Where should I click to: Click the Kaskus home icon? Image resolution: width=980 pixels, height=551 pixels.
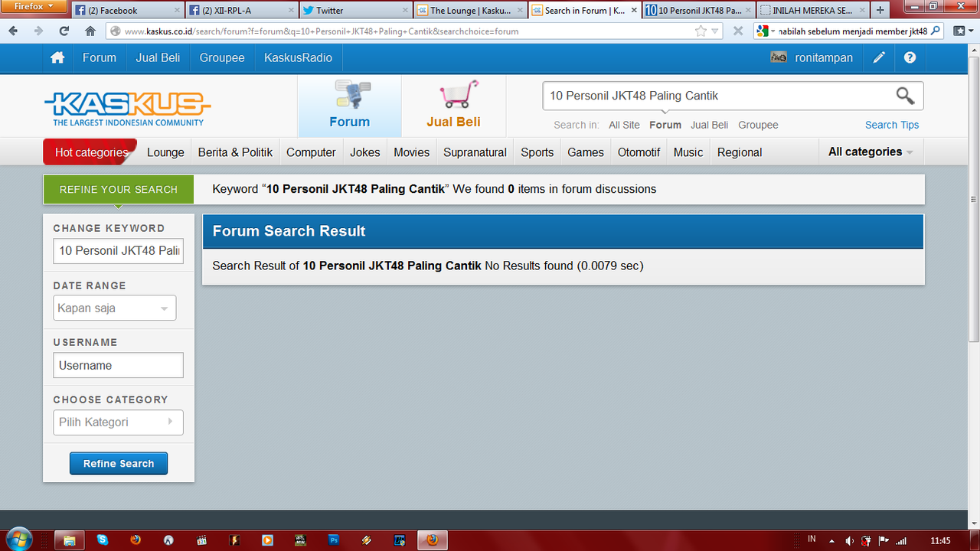point(57,58)
